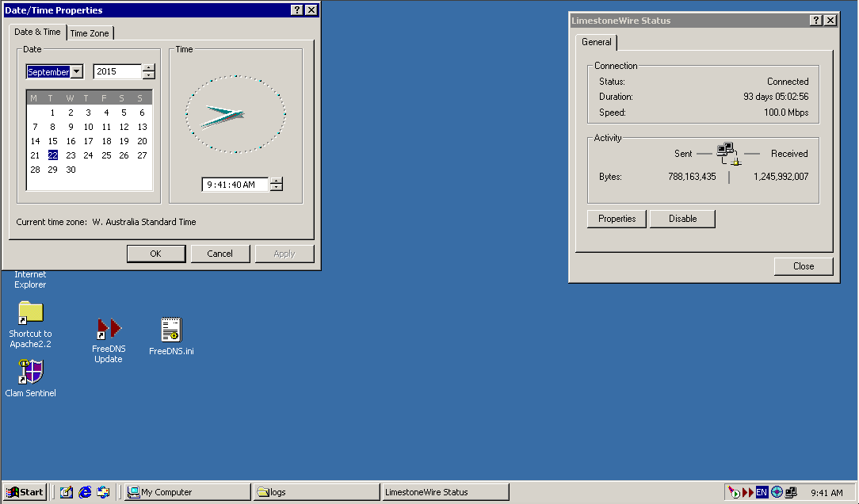
Task: Select day 15 in the calendar
Action: point(52,141)
